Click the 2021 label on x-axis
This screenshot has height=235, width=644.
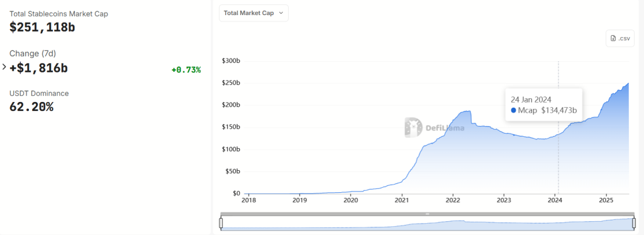402,200
